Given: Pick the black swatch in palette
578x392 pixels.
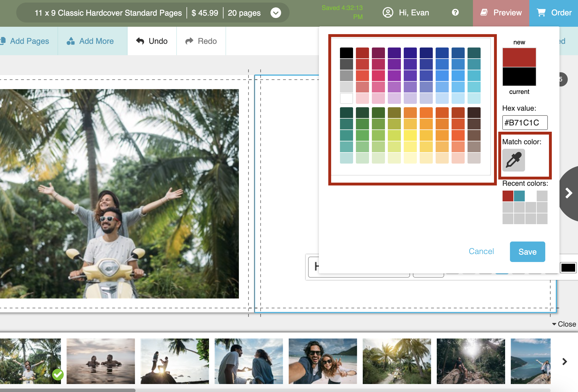Looking at the screenshot, I should click(x=346, y=53).
